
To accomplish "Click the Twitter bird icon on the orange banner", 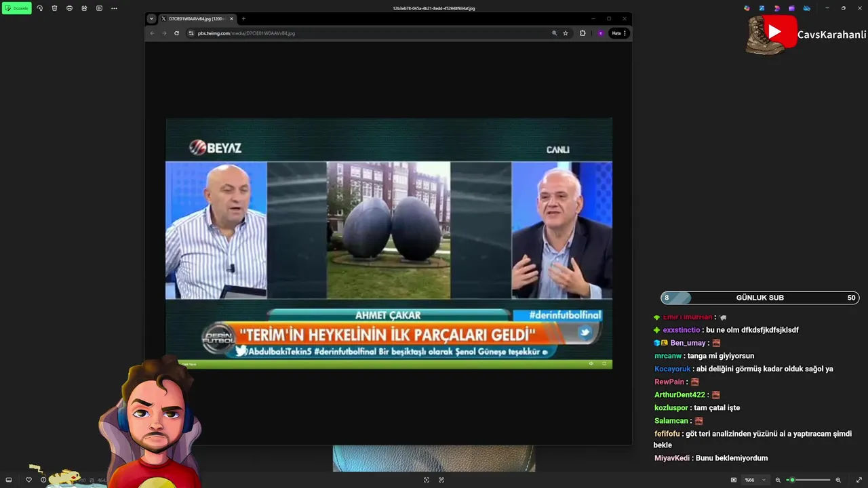I will point(585,332).
